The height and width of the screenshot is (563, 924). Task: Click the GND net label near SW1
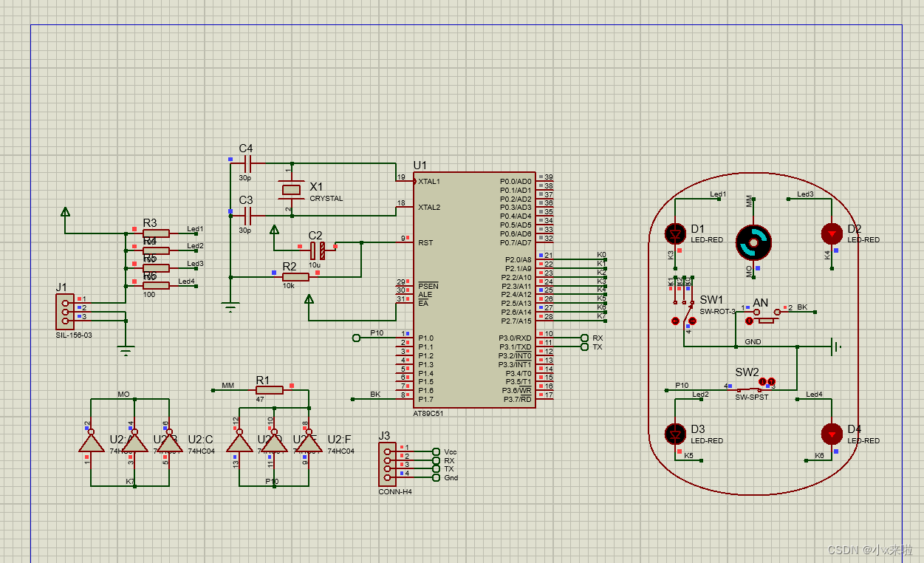tap(753, 342)
